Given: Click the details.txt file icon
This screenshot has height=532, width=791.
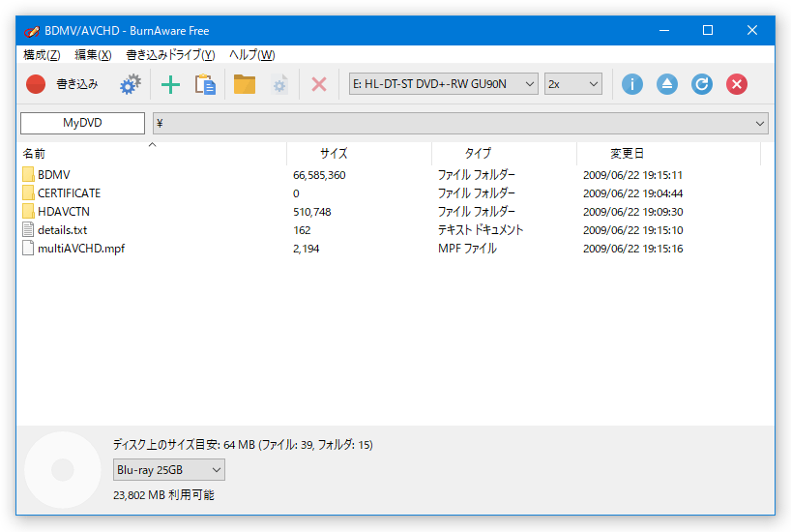Looking at the screenshot, I should [x=28, y=229].
